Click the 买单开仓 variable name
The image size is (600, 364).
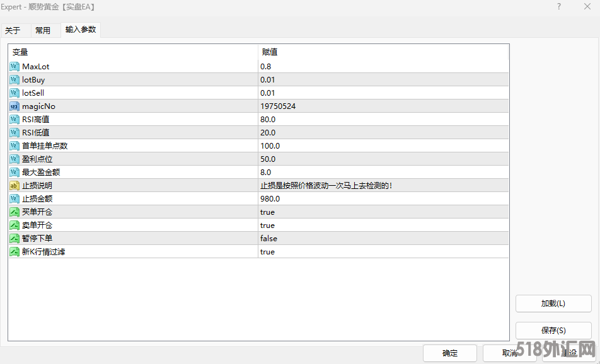[37, 212]
